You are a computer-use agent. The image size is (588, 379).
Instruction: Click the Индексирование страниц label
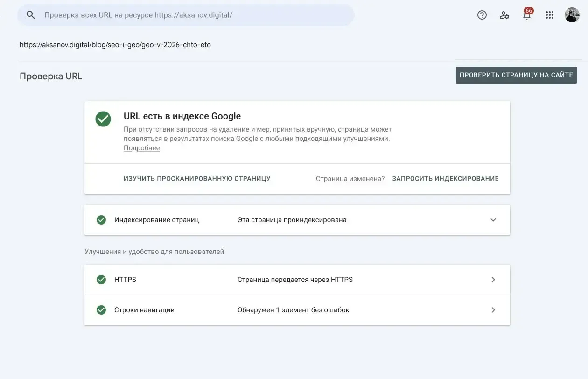point(157,220)
